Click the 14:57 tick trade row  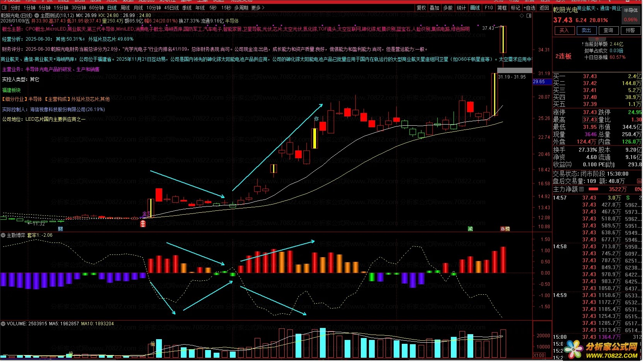click(597, 198)
